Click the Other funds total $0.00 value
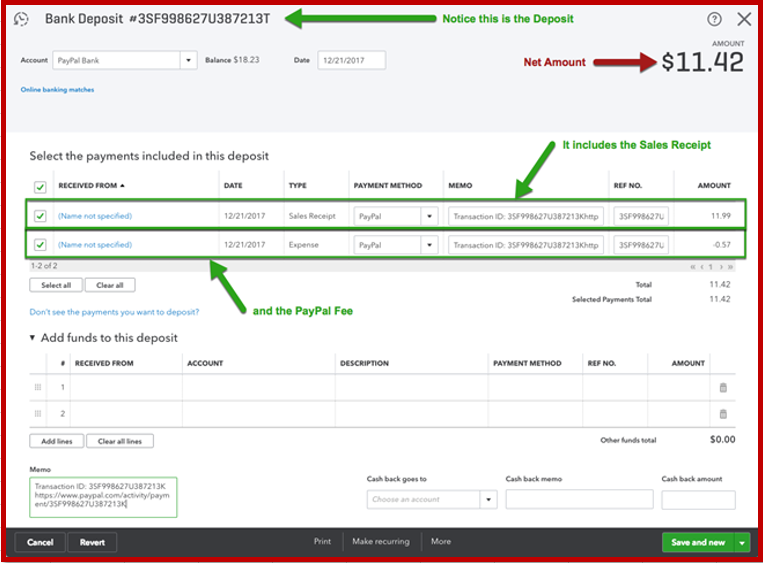This screenshot has width=763, height=563. tap(723, 439)
